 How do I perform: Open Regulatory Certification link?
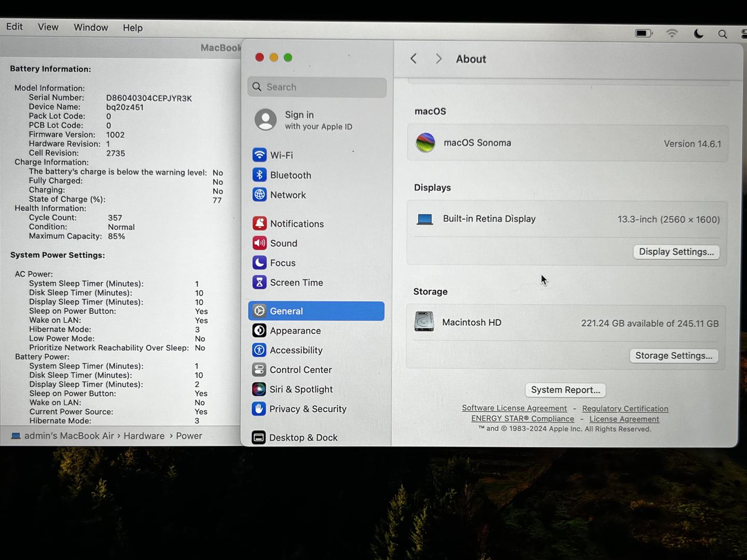point(625,409)
